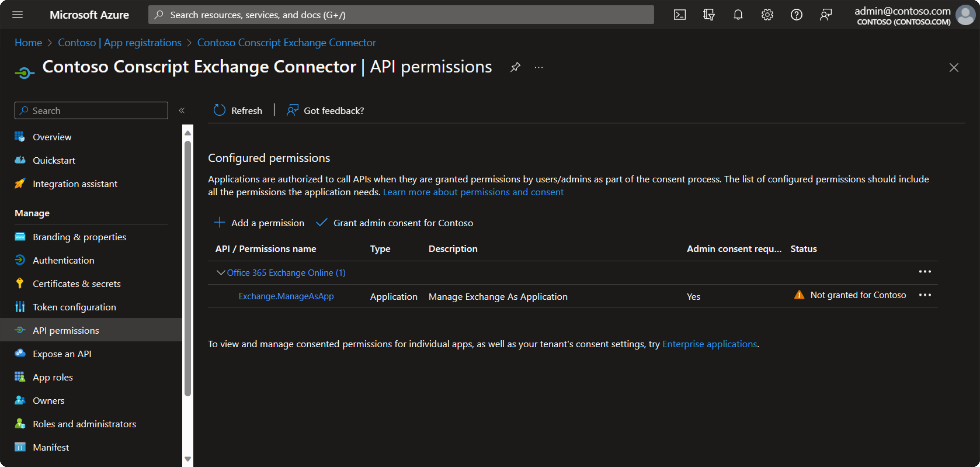
Task: Click the sidebar vertical scrollbar thumb
Action: [x=187, y=269]
